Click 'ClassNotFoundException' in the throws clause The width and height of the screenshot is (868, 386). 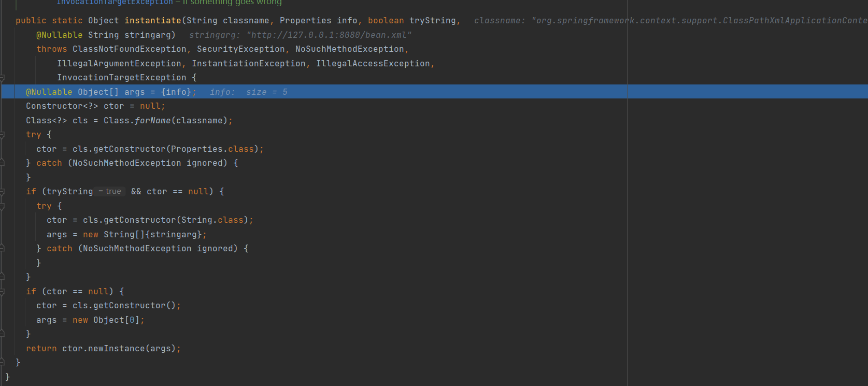click(x=129, y=49)
